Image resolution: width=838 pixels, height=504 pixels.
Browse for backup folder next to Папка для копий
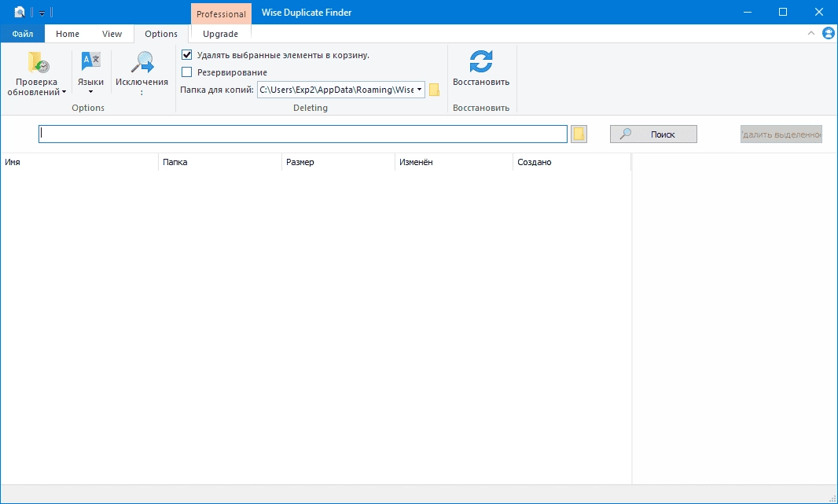point(434,90)
